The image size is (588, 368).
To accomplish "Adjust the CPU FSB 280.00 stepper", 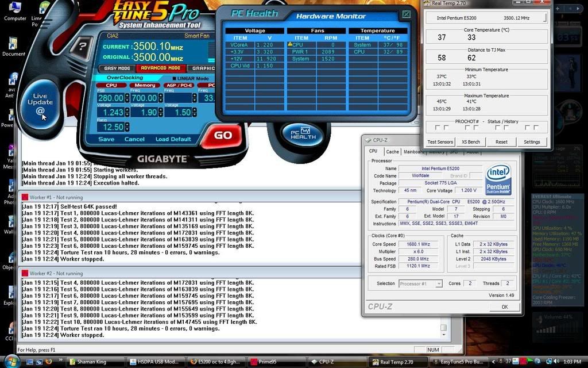I will pyautogui.click(x=126, y=98).
